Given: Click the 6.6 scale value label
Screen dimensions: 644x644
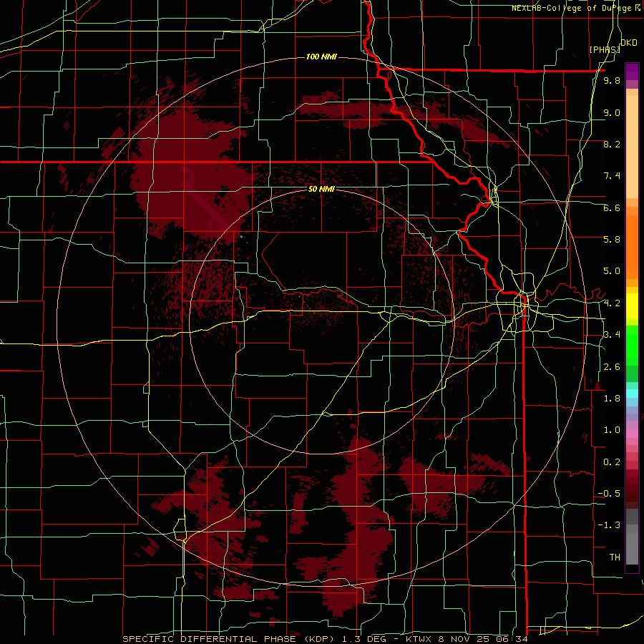Looking at the screenshot, I should [612, 208].
